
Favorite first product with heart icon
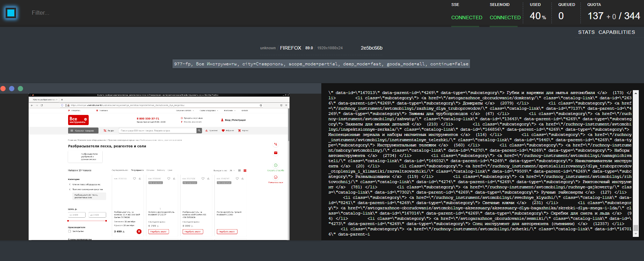pyautogui.click(x=134, y=179)
